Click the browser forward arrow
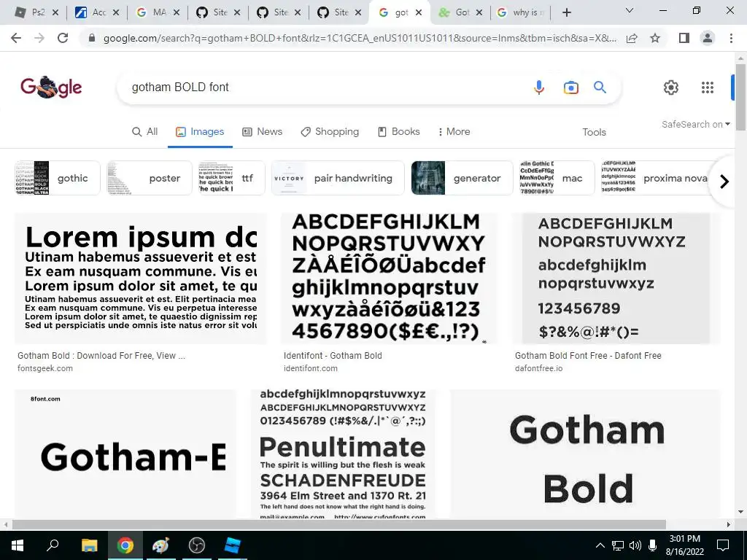The height and width of the screenshot is (560, 747). pyautogui.click(x=39, y=38)
